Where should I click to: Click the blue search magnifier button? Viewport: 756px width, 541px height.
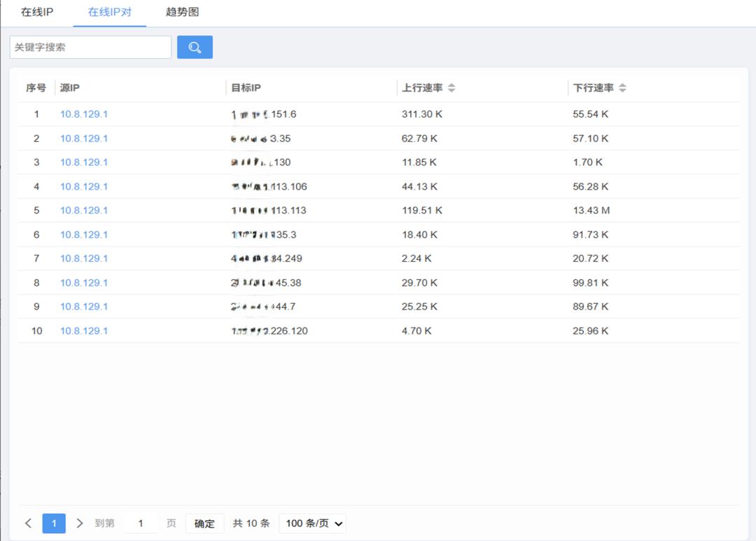point(195,48)
